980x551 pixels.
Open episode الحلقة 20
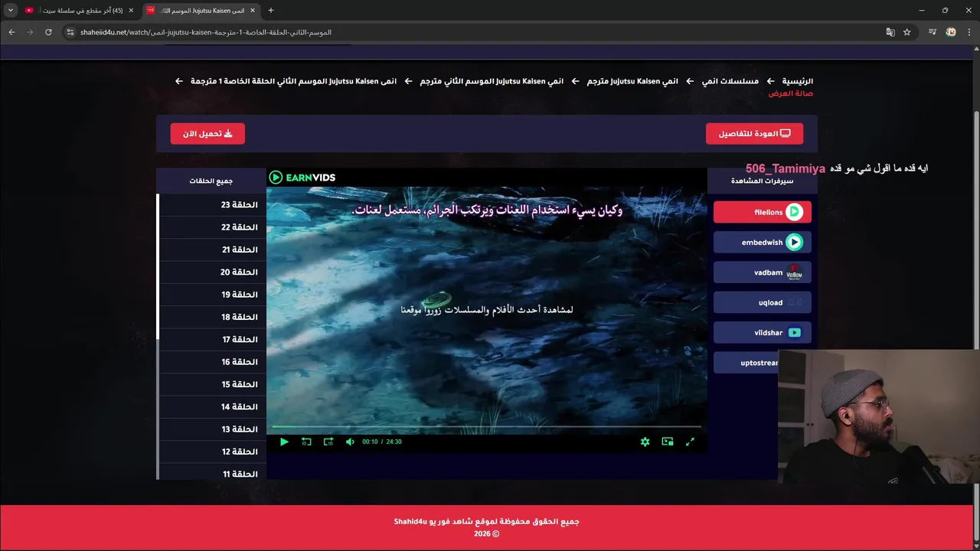tap(211, 272)
